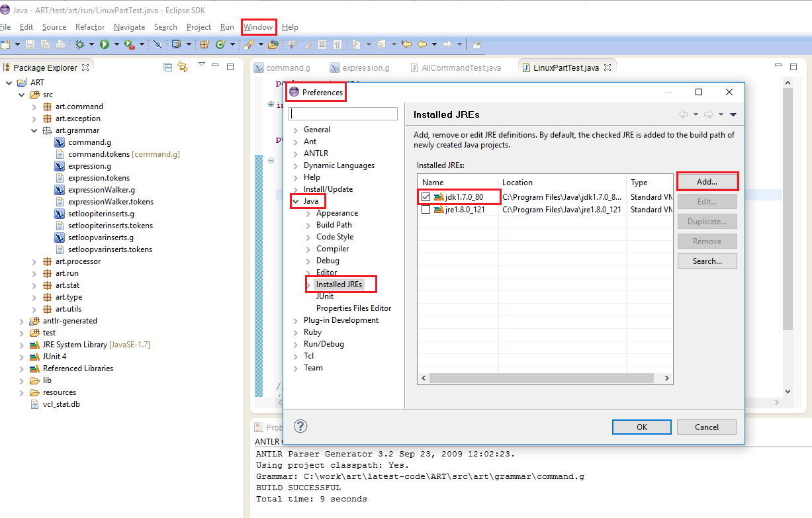Close the Package Explorer view tab
812x518 pixels.
click(x=85, y=67)
